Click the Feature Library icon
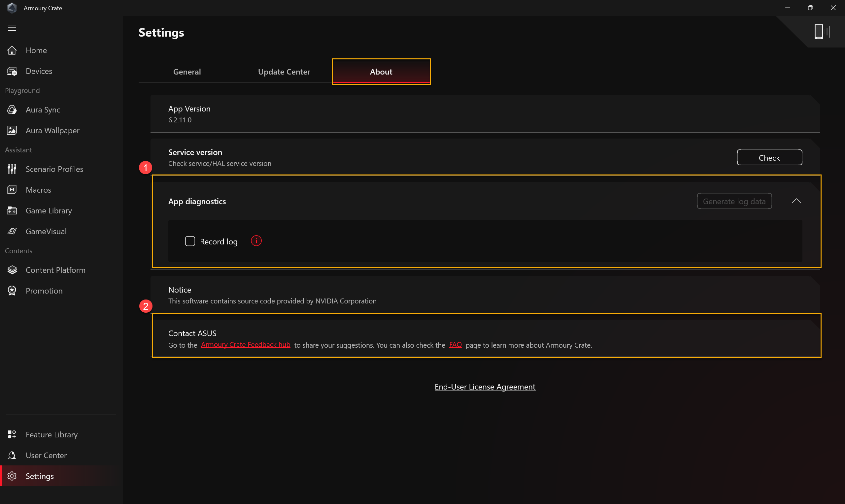This screenshot has width=845, height=504. pyautogui.click(x=12, y=434)
